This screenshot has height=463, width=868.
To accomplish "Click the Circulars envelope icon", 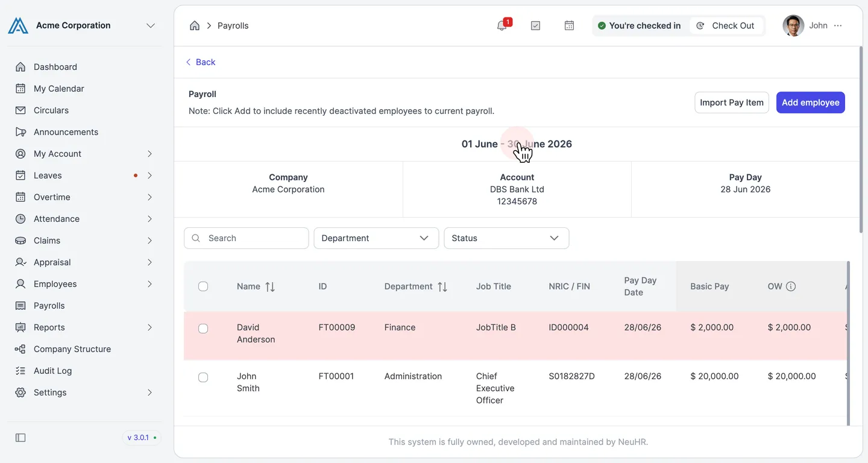I will point(20,110).
